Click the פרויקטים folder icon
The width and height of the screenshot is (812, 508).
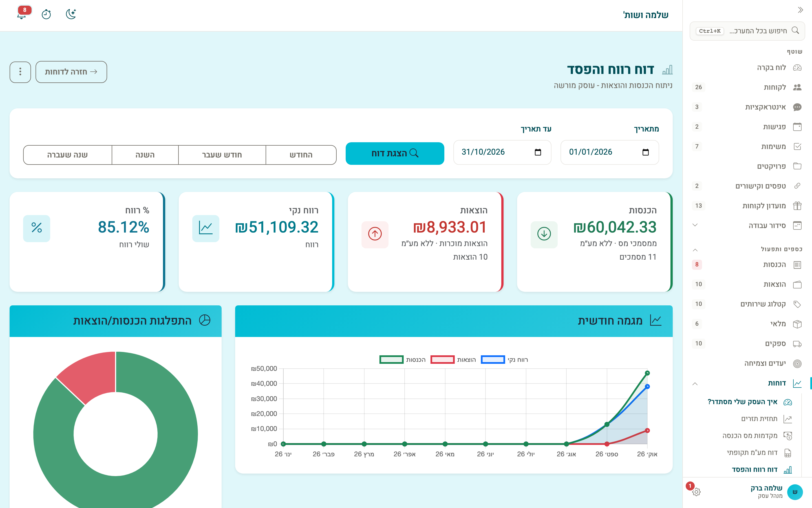(x=797, y=166)
